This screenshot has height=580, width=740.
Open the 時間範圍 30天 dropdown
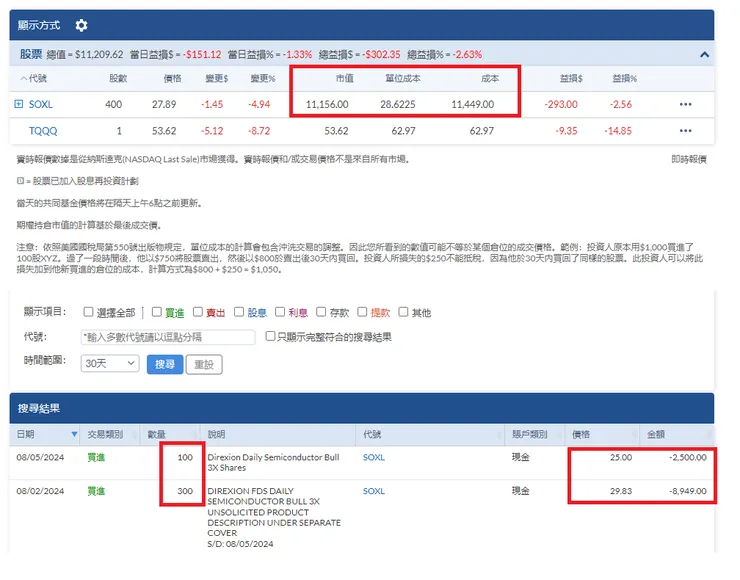[110, 363]
